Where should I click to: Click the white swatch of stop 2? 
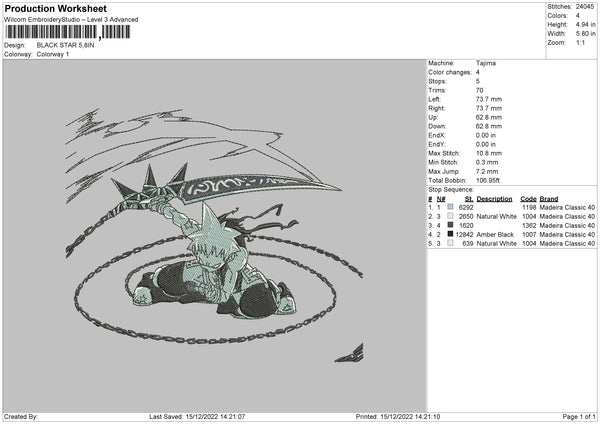point(450,216)
